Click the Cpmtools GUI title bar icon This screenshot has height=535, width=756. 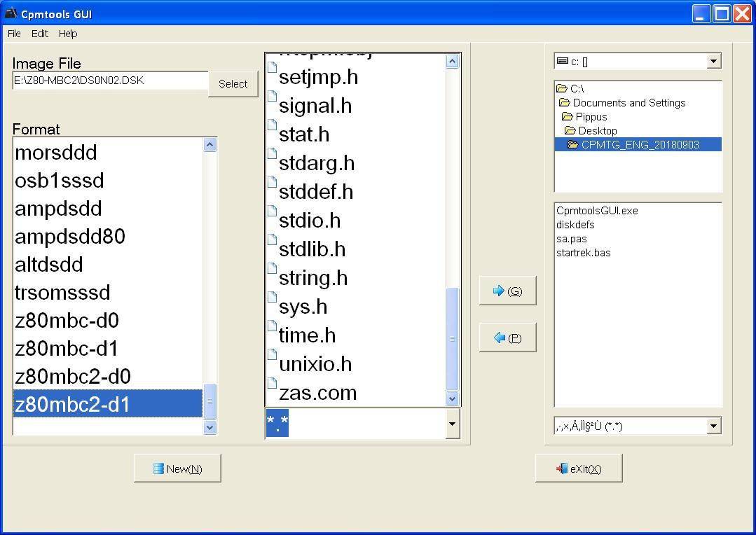pos(11,13)
